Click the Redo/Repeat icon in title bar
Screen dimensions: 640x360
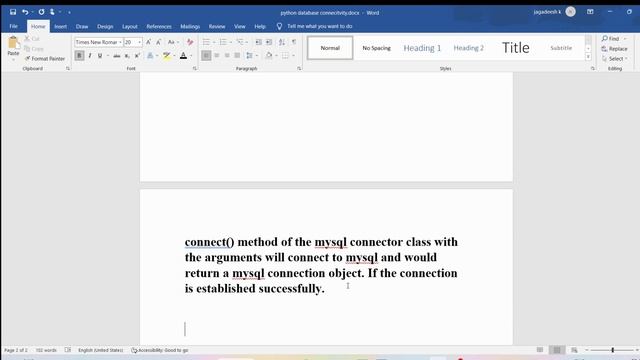coord(41,12)
